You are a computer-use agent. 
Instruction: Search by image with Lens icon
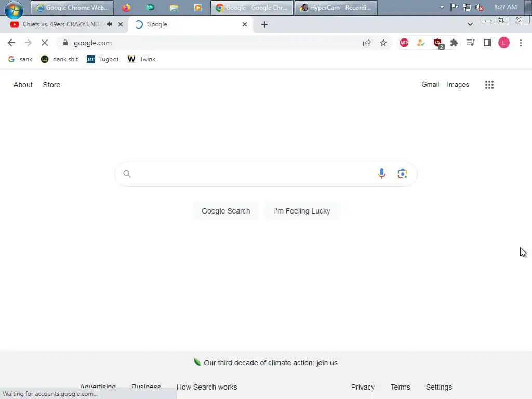(x=403, y=174)
